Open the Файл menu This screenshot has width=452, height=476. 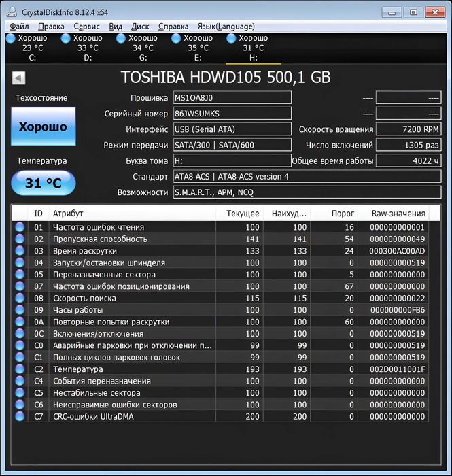pyautogui.click(x=19, y=27)
